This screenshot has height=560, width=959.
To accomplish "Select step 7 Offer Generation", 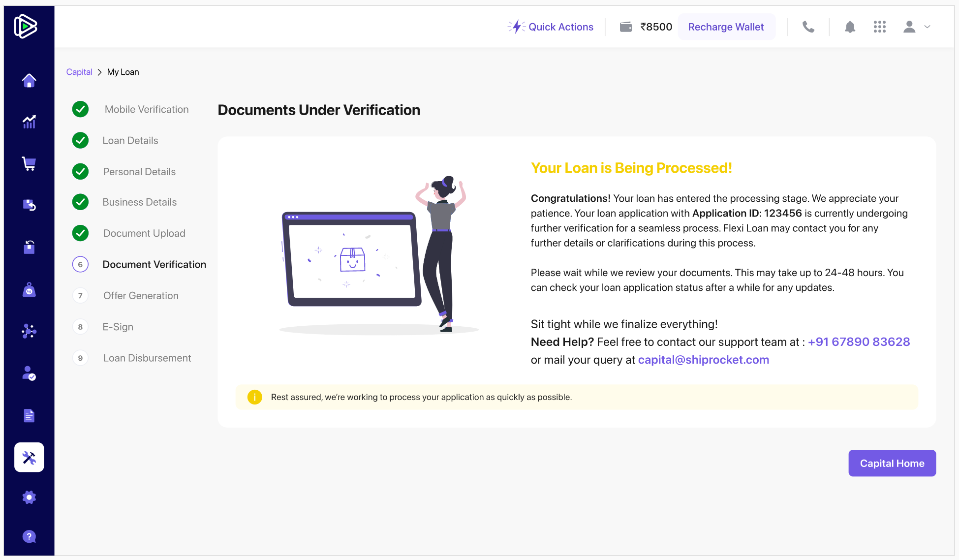I will (141, 296).
